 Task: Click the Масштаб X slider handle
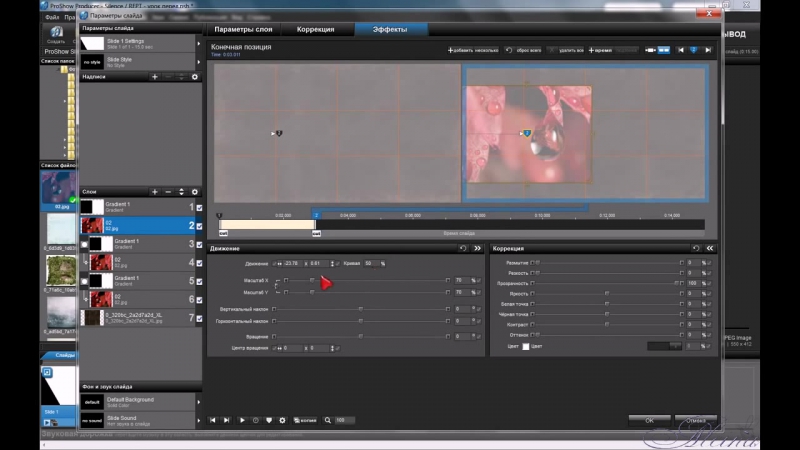[312, 281]
